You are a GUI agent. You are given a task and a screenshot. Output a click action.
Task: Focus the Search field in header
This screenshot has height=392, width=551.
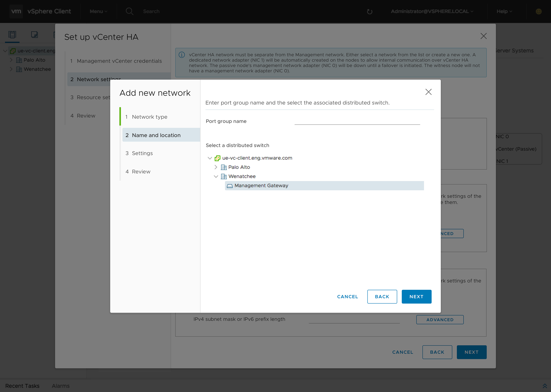(151, 11)
